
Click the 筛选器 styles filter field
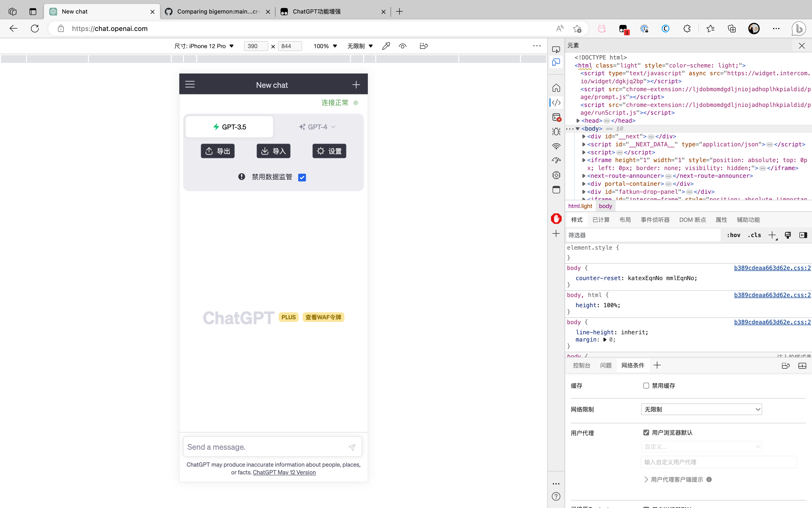point(643,235)
